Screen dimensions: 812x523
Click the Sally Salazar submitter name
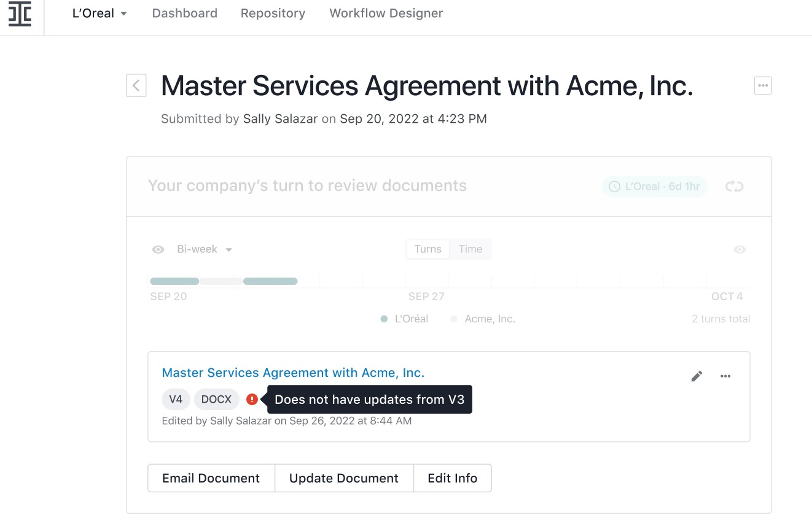(x=280, y=119)
